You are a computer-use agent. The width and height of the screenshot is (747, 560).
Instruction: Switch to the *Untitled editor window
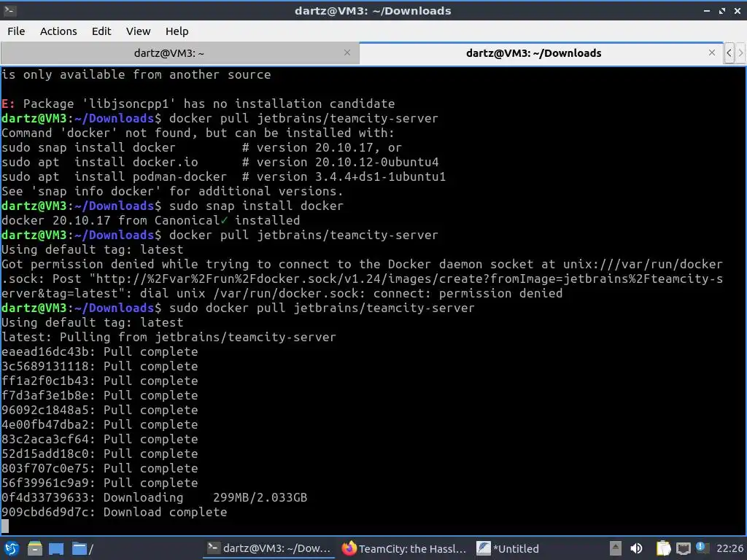coord(508,548)
